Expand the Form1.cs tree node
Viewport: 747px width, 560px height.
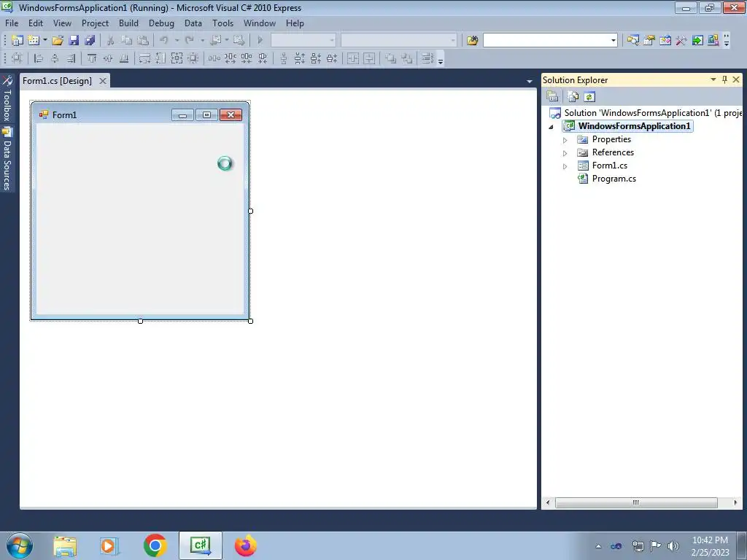565,166
